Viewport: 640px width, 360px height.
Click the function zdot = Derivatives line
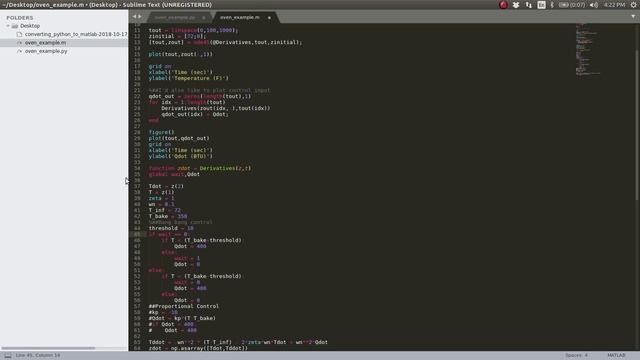(200, 168)
